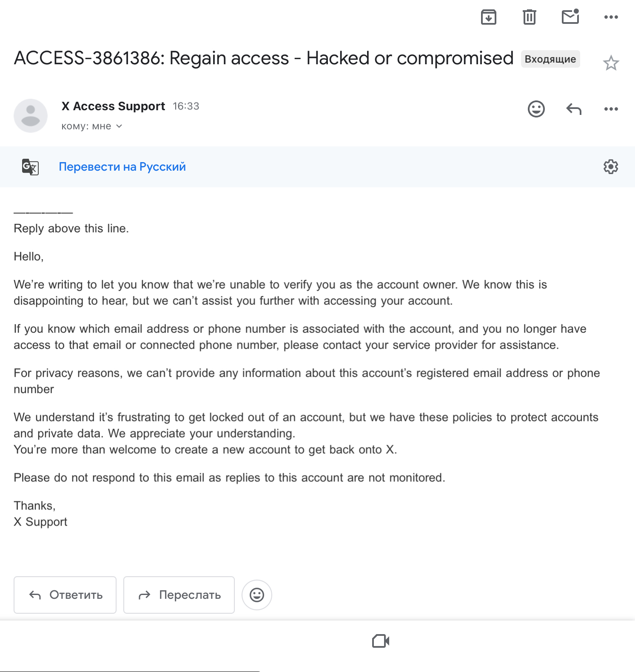Reply using the arrow icon near the sender
Image resolution: width=635 pixels, height=672 pixels.
[574, 109]
